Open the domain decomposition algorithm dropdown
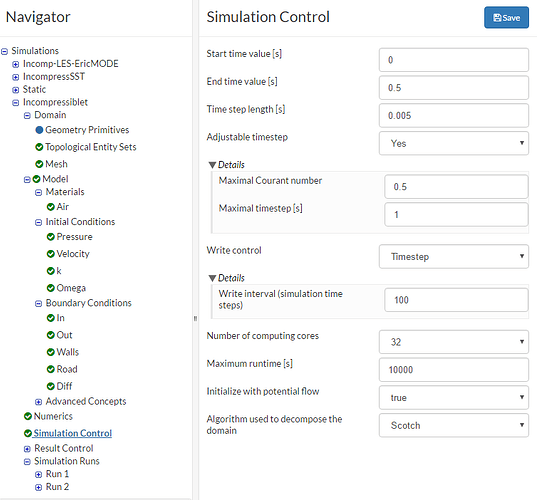 tap(454, 425)
